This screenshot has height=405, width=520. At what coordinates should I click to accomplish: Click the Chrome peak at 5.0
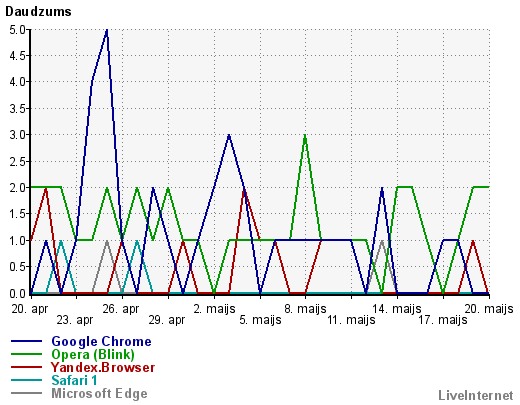click(107, 30)
